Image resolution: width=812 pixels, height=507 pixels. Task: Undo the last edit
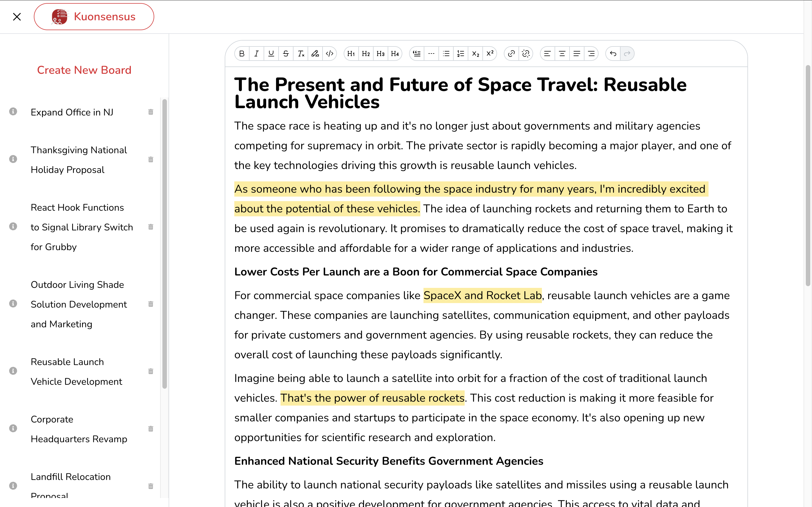613,54
